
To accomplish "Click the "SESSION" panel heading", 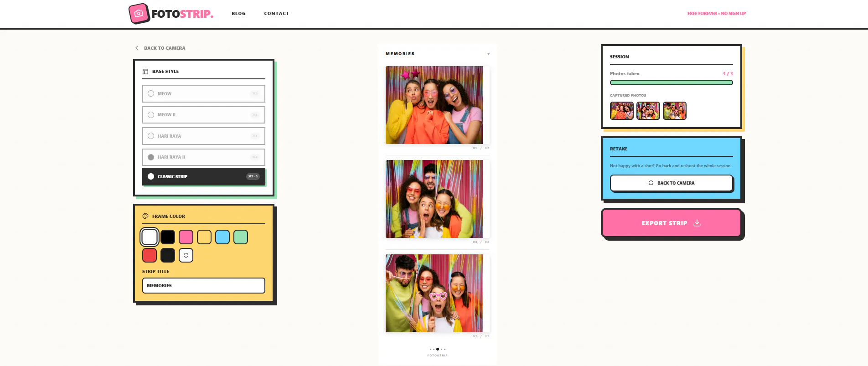I will pos(619,57).
